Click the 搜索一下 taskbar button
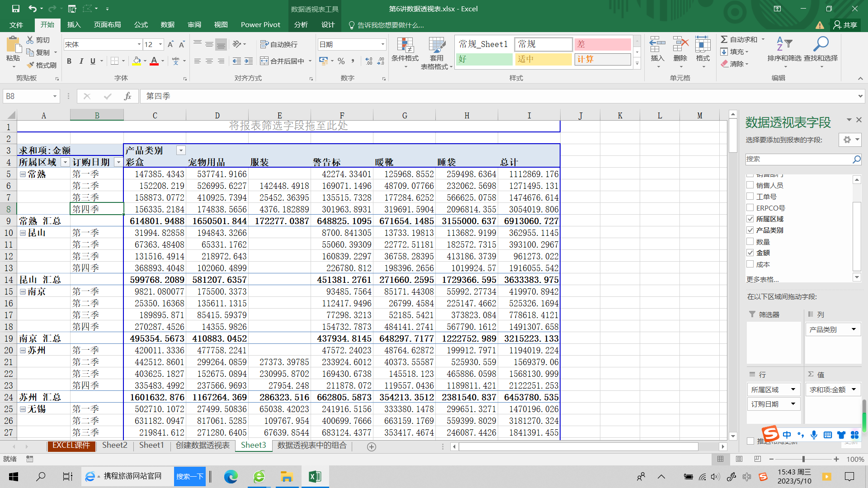 pos(190,477)
